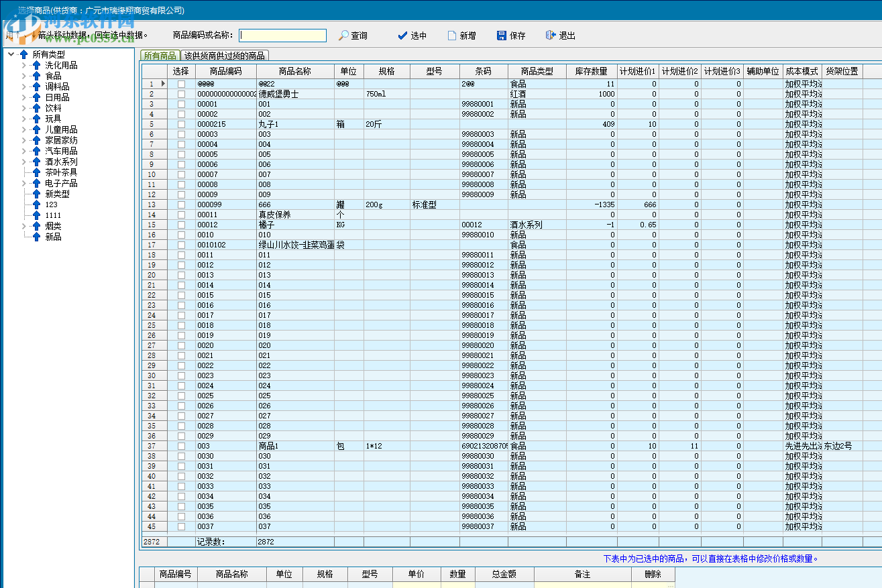882x588 pixels.
Task: Tick the checkbox for product @@22
Action: coord(181,84)
